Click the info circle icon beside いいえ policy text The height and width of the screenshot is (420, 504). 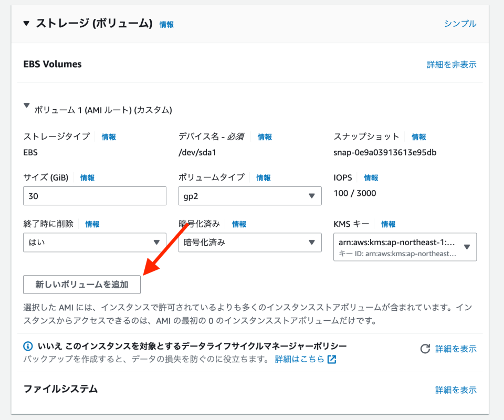coord(28,346)
